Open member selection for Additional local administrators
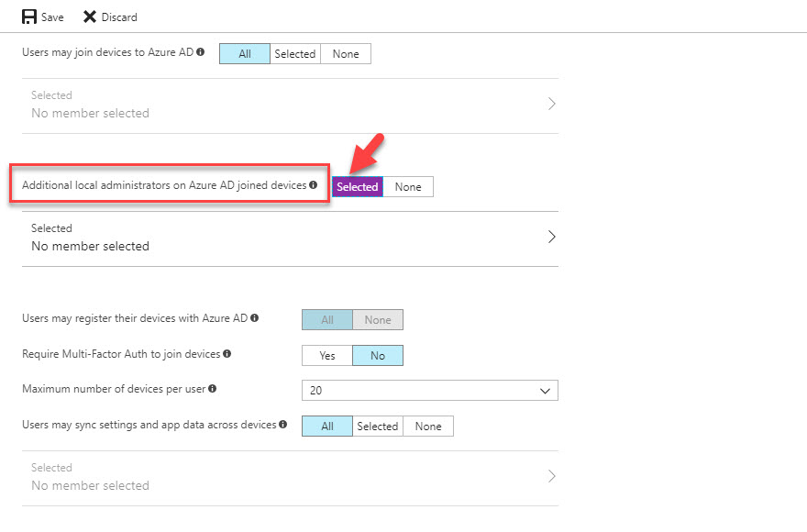This screenshot has width=807, height=532. (x=291, y=239)
